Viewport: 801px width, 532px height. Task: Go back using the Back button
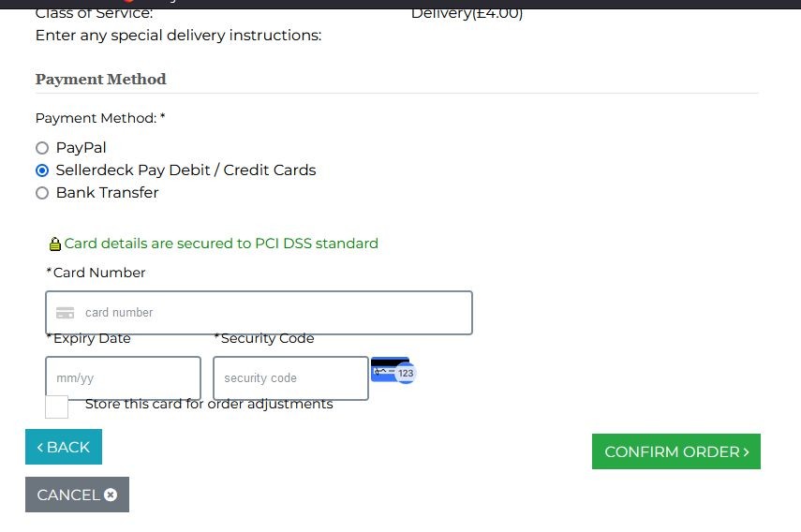pyautogui.click(x=64, y=447)
